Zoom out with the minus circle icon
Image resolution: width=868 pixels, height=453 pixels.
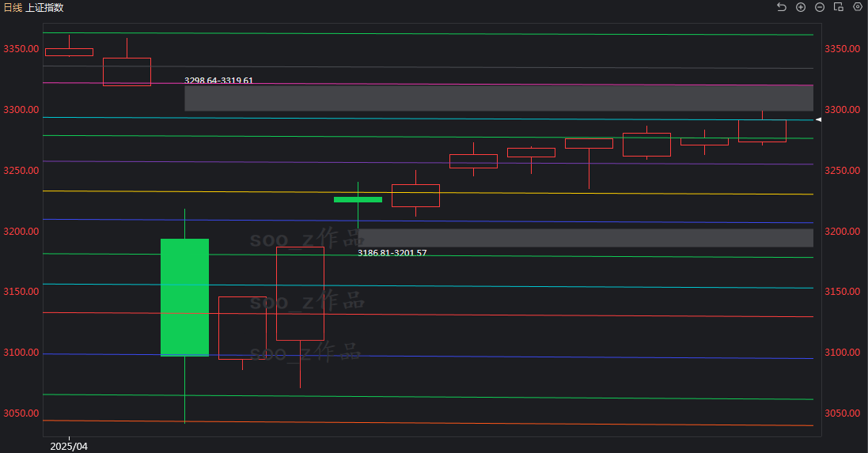click(x=820, y=7)
